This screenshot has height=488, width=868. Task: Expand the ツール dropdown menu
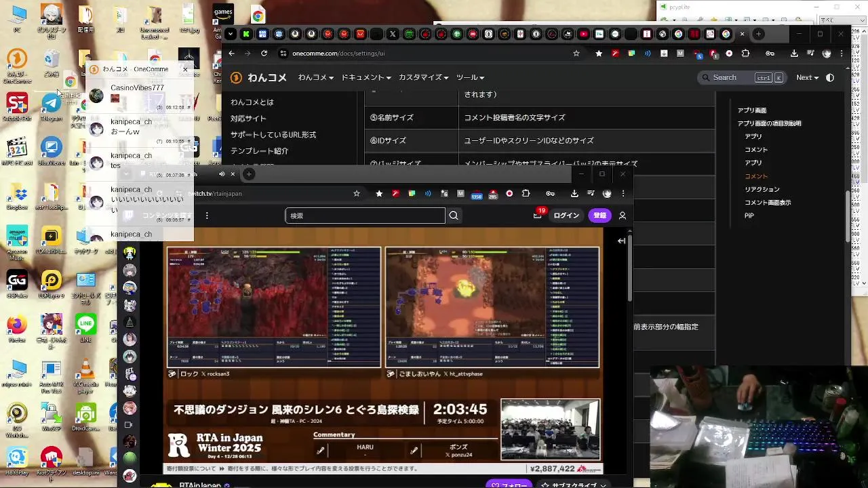click(x=471, y=78)
